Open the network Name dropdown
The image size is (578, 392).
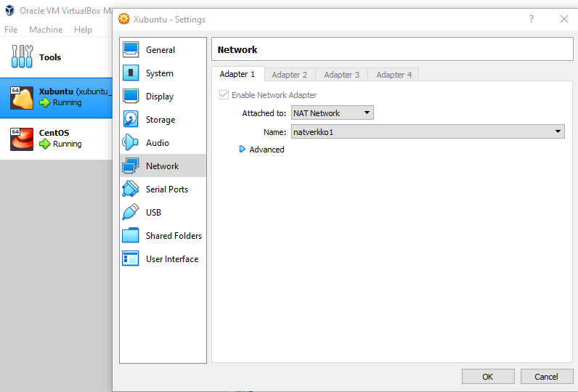point(427,131)
